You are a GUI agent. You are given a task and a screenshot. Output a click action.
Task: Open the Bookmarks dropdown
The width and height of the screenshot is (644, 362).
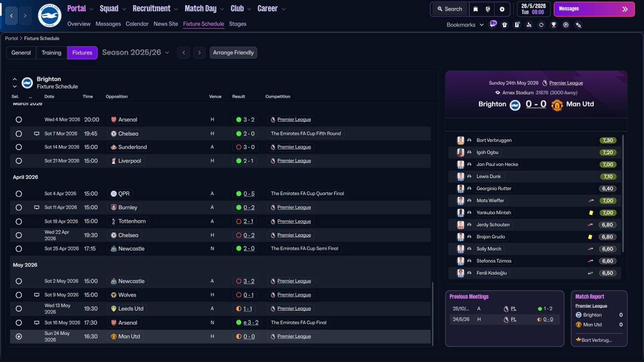click(465, 25)
